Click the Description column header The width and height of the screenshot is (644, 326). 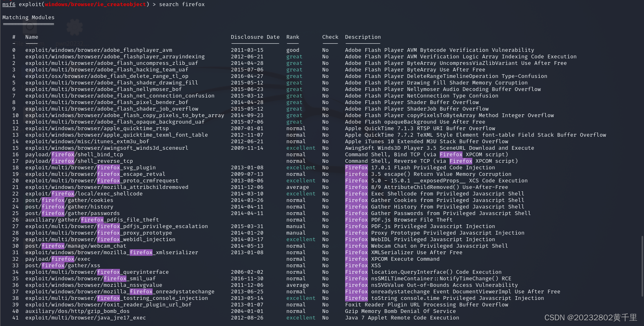coord(363,37)
